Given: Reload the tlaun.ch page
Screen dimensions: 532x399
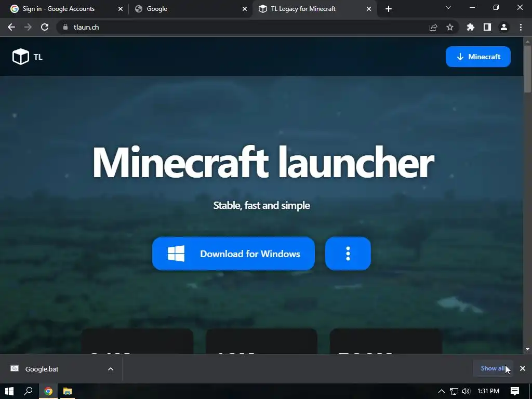Looking at the screenshot, I should pos(45,27).
